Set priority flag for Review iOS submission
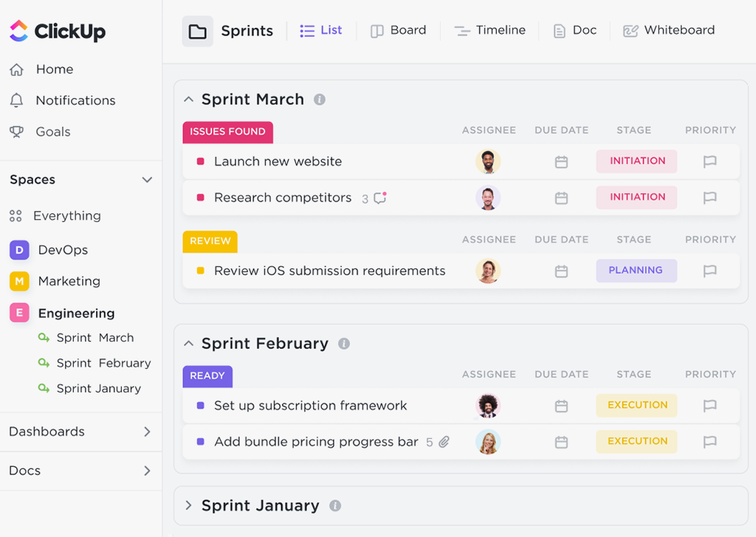Image resolution: width=756 pixels, height=537 pixels. point(709,271)
